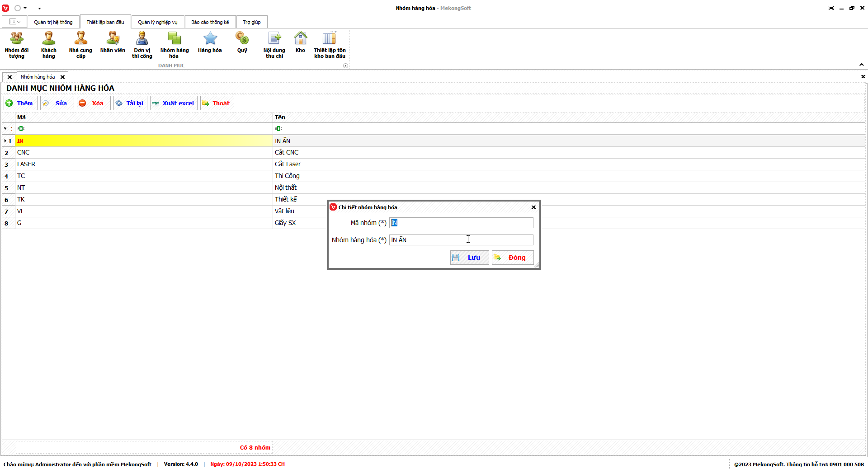
Task: Click the Cắt CNC name cell
Action: pyautogui.click(x=569, y=153)
